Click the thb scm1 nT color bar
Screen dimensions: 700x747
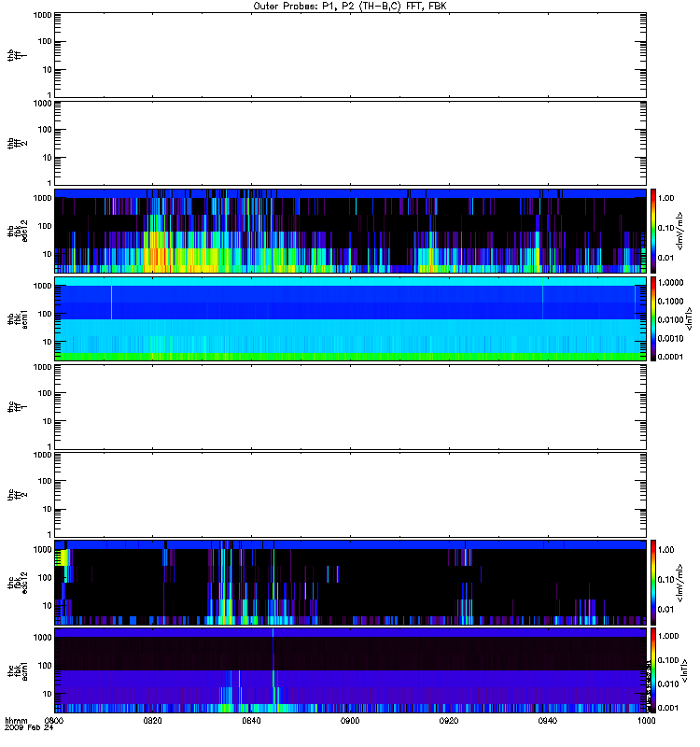click(x=653, y=318)
